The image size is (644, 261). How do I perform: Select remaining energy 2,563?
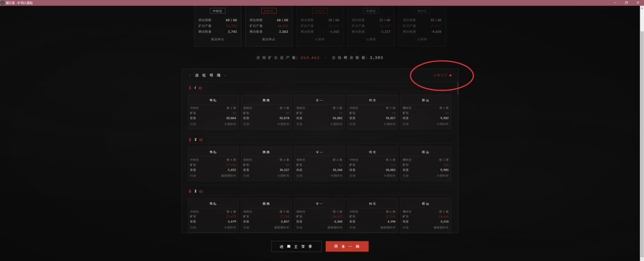(x=283, y=31)
